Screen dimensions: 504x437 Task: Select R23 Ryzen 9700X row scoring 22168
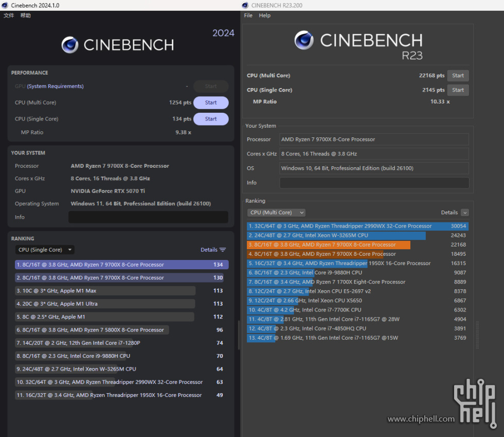[x=357, y=245]
